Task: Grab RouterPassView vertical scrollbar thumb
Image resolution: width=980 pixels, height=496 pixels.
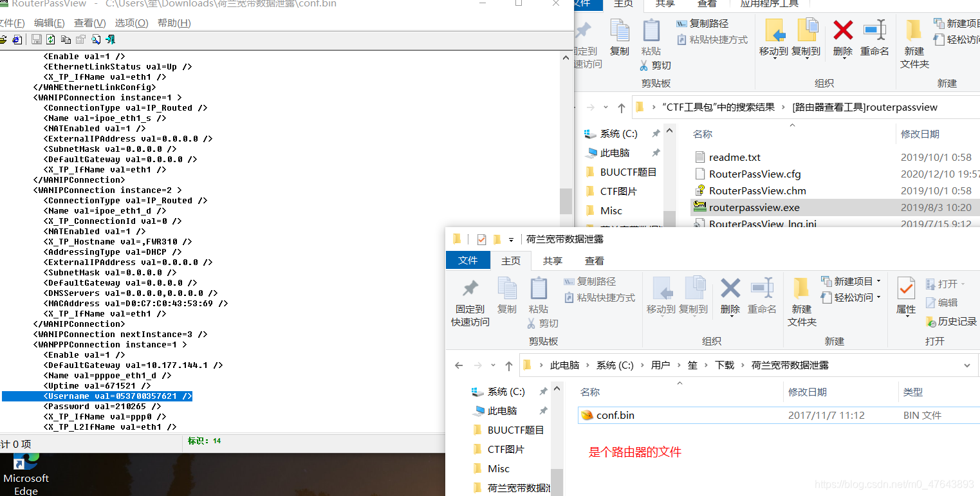Action: tap(566, 201)
